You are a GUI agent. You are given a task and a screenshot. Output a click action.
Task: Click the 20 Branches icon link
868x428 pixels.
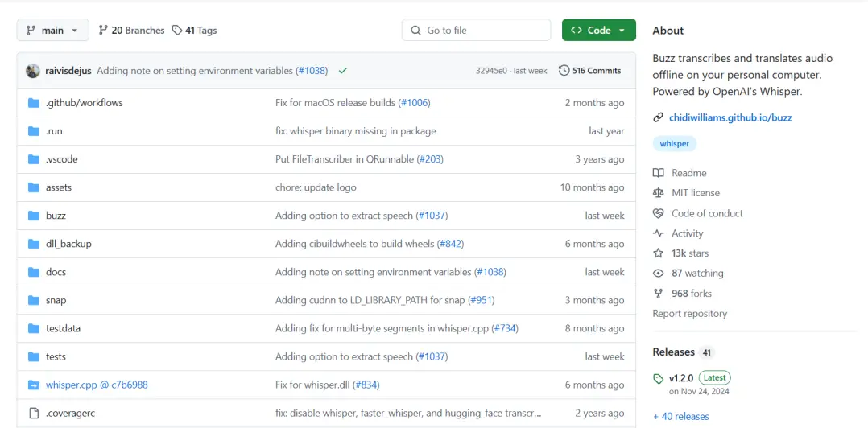tap(103, 30)
